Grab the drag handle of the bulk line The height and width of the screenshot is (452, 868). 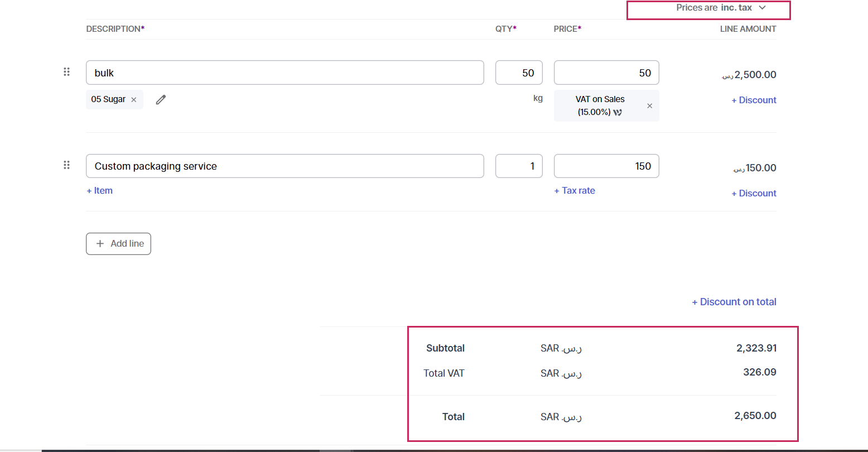(x=66, y=72)
